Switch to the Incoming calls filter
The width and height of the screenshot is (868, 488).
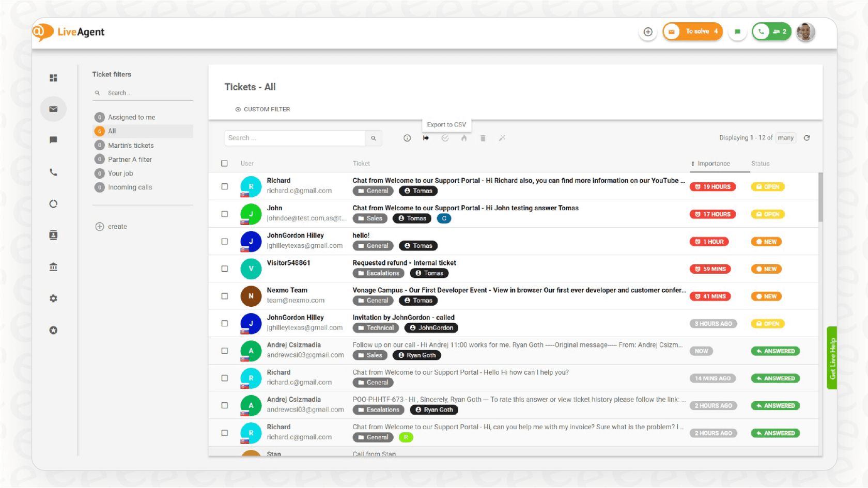[x=129, y=187]
